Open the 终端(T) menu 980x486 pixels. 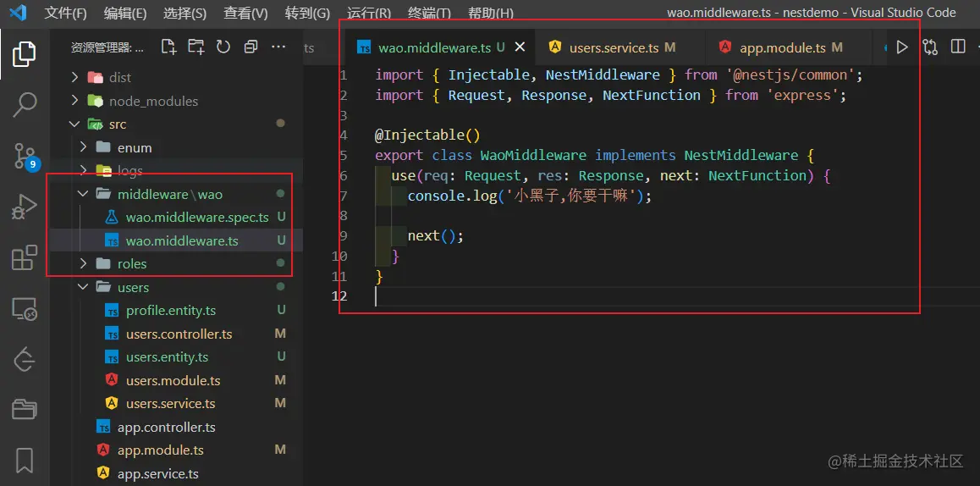tap(429, 14)
